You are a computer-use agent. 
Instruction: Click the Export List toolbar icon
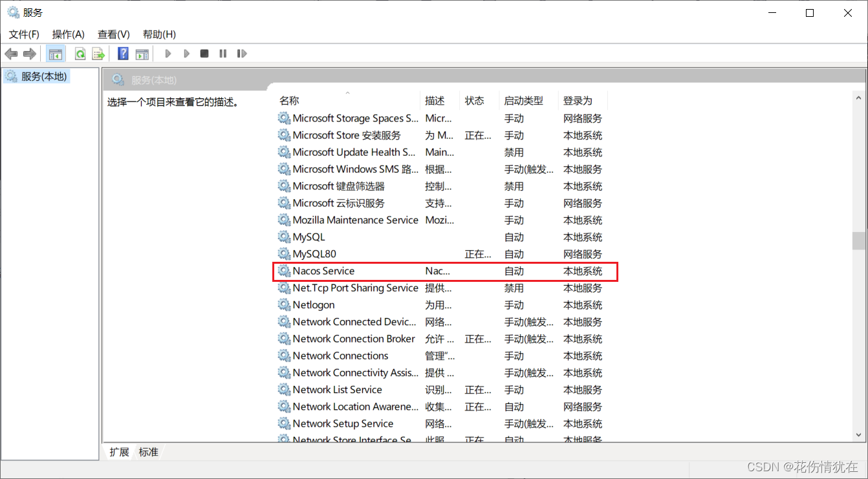click(98, 54)
